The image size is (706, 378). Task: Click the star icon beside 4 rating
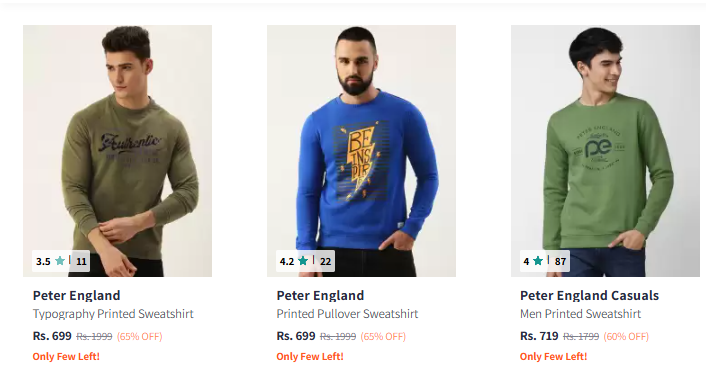click(538, 261)
